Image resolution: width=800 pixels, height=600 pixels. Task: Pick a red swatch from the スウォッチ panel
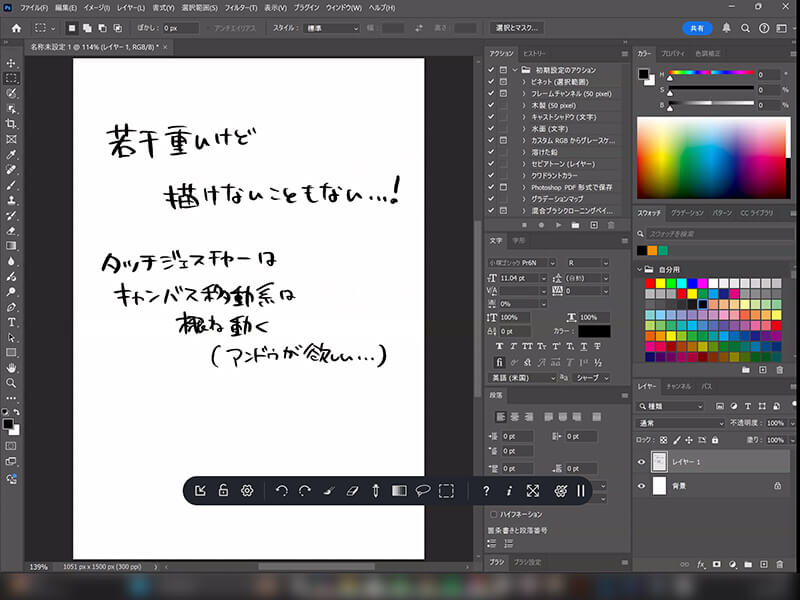pyautogui.click(x=649, y=283)
